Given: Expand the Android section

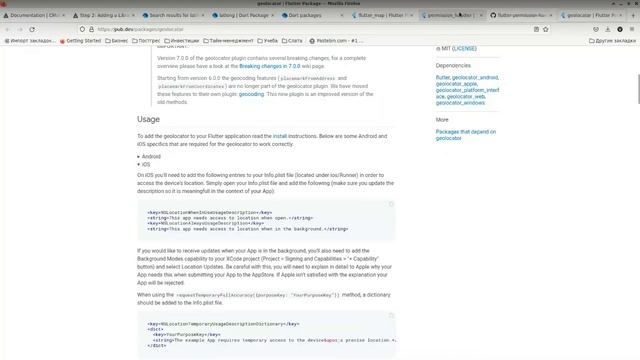Looking at the screenshot, I should pyautogui.click(x=149, y=156).
